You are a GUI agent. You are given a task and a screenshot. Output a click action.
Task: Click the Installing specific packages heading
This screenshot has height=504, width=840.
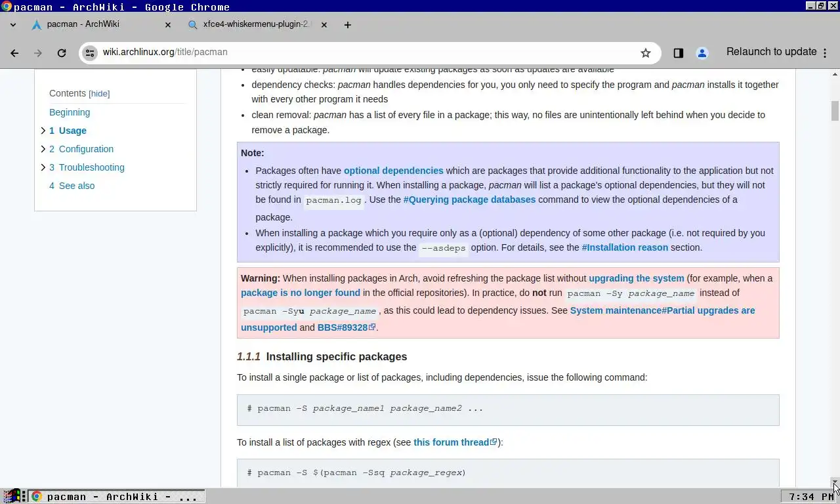pyautogui.click(x=337, y=356)
